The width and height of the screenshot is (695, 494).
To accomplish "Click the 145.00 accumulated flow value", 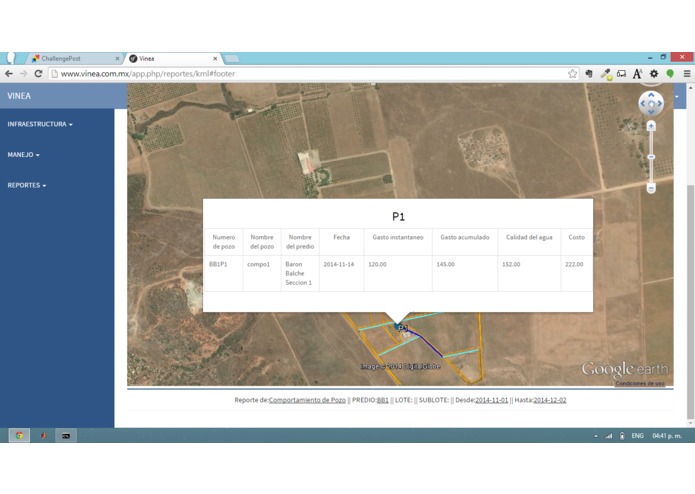I will coord(445,264).
